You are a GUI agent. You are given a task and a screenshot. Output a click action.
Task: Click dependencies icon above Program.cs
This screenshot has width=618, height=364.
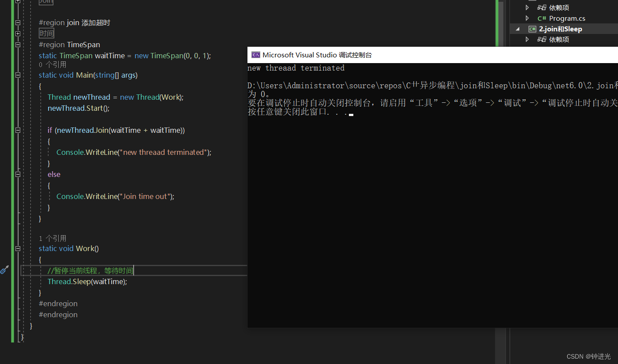542,8
